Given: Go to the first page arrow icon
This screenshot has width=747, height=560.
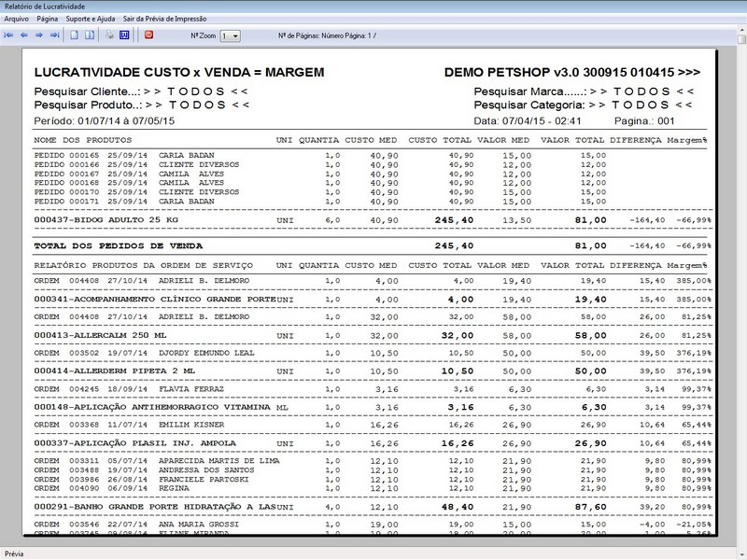Looking at the screenshot, I should pos(9,35).
